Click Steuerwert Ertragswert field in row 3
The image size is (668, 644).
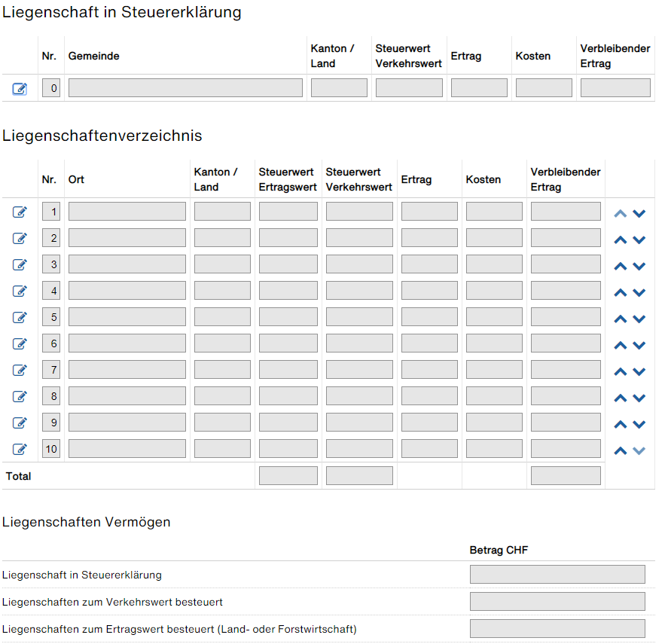288,264
